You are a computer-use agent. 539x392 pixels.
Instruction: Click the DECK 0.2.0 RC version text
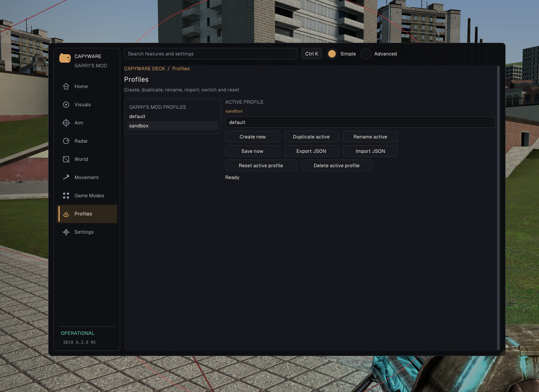(x=80, y=342)
